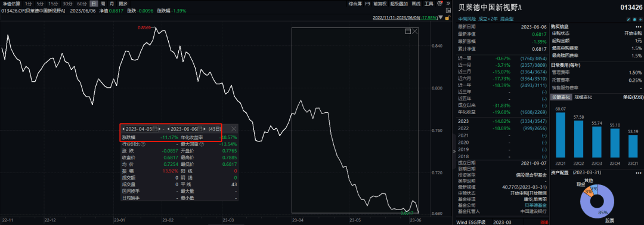Screen dimensions: 644x225
Task: Click the double-chevron toolbar overflow icon
Action: pyautogui.click(x=448, y=4)
